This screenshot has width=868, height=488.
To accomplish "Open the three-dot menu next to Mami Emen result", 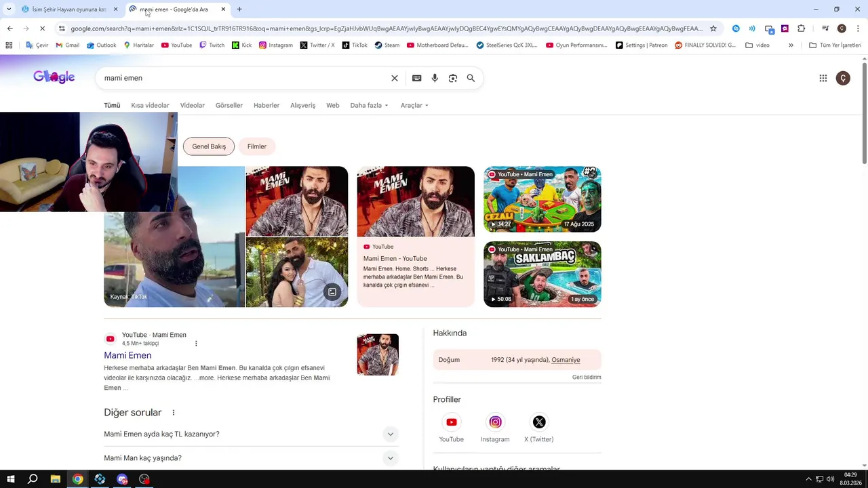I will tap(196, 344).
